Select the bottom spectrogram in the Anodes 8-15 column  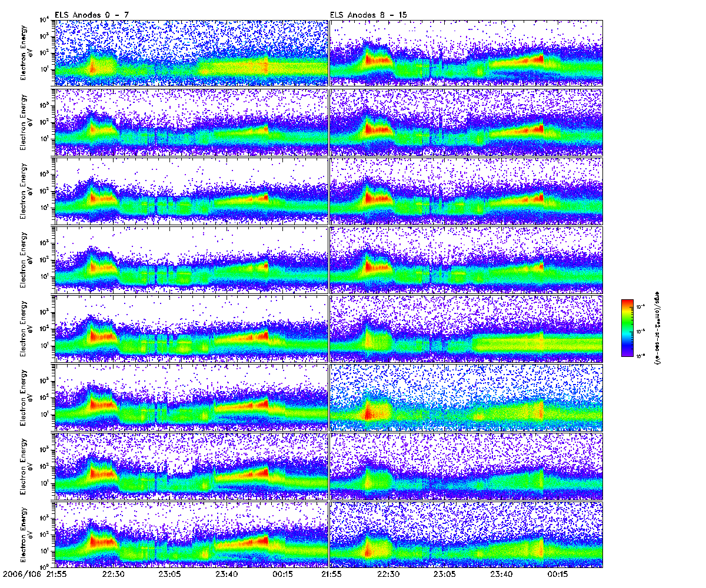[x=467, y=534]
